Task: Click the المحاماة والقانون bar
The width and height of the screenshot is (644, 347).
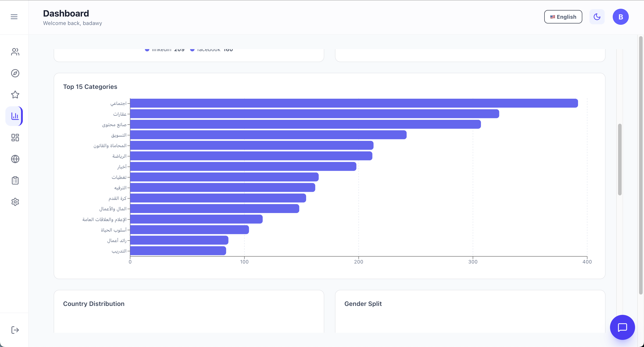Action: coord(252,145)
